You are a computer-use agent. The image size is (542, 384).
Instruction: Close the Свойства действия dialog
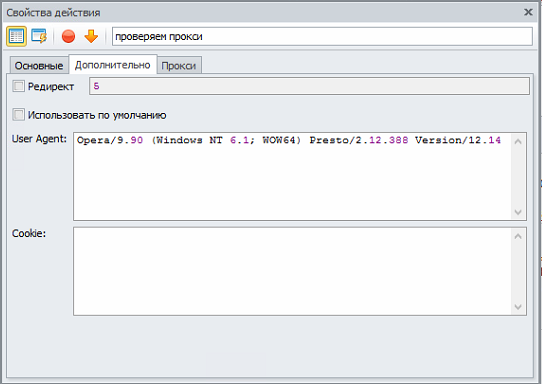[x=528, y=12]
